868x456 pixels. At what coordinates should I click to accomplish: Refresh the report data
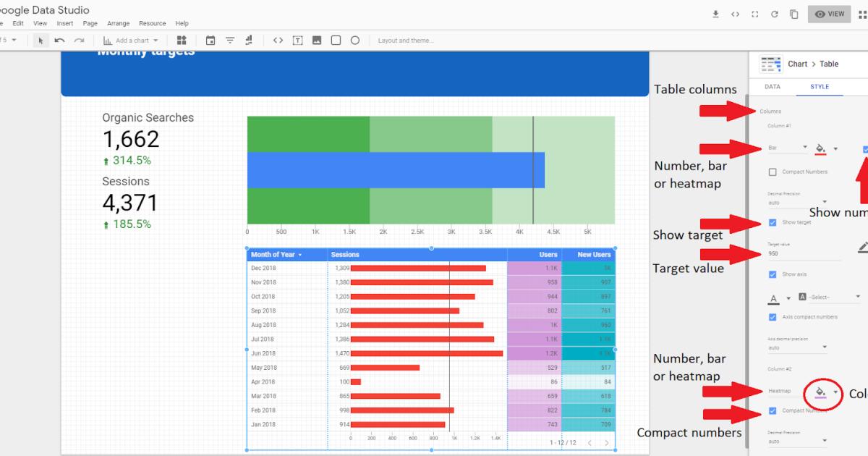(775, 14)
